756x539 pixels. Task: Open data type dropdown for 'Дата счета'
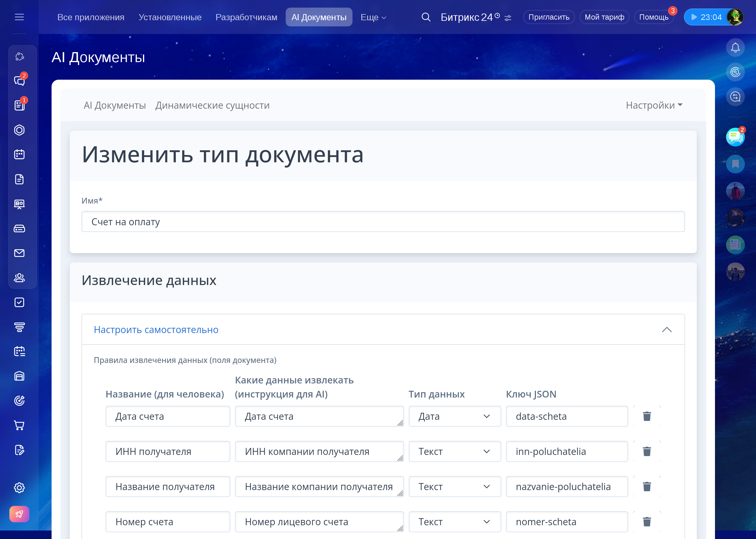point(454,416)
